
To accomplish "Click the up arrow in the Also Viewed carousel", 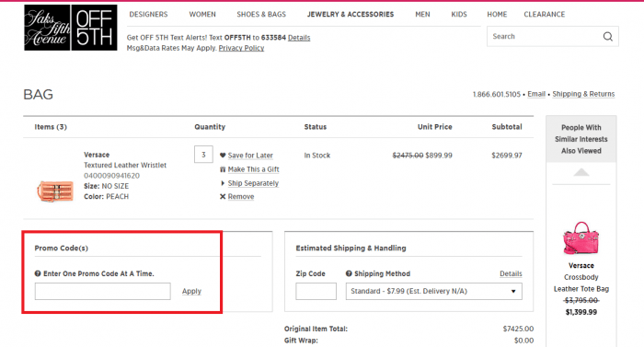I will (x=581, y=172).
